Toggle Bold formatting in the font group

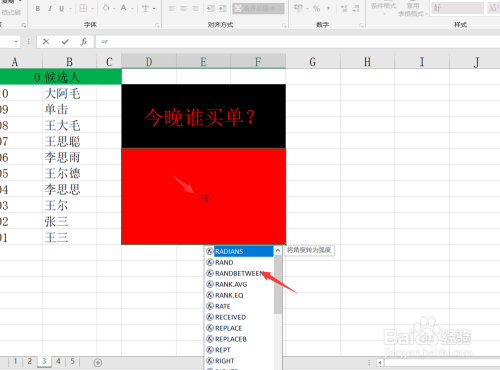(38, 9)
